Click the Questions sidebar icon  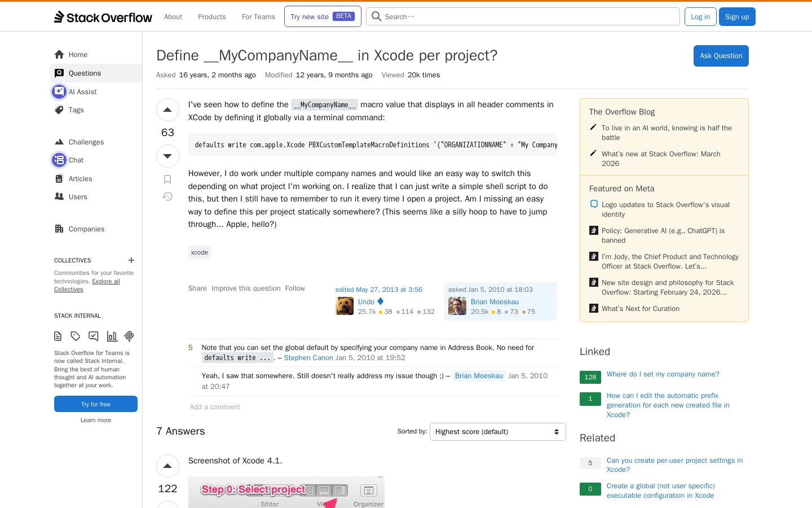coord(59,73)
